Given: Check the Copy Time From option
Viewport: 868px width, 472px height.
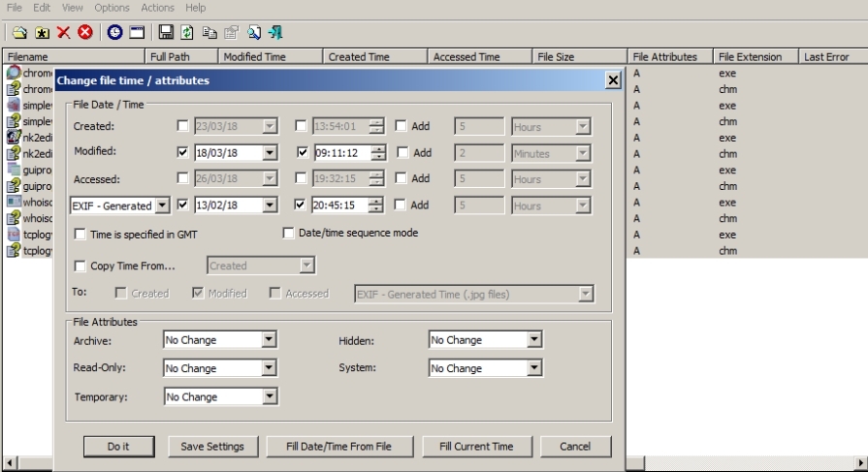Looking at the screenshot, I should click(80, 267).
